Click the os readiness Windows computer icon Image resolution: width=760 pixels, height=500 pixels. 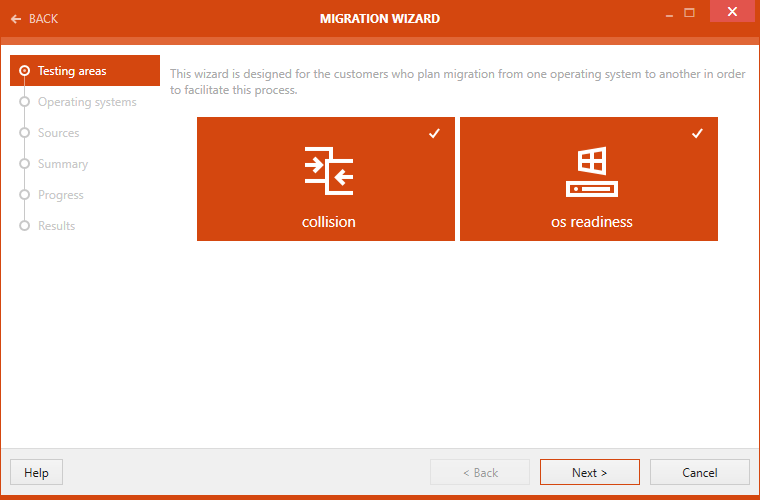(591, 172)
